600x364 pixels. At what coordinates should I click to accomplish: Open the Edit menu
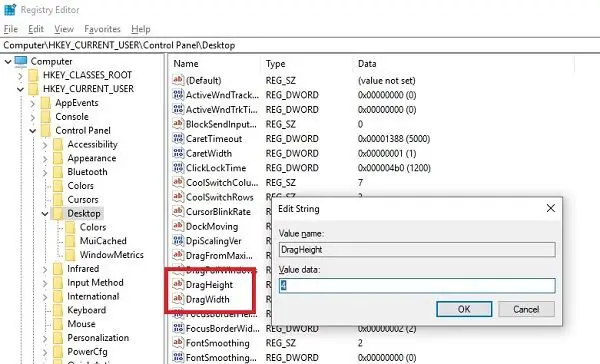pos(36,29)
